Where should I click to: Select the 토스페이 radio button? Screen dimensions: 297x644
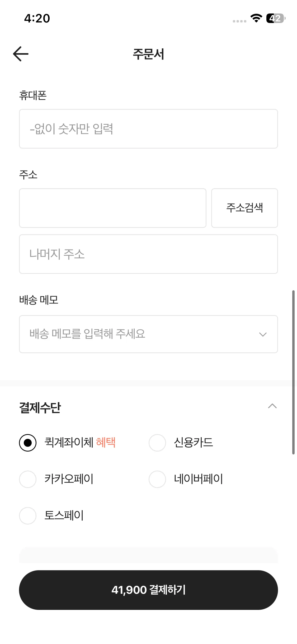(x=28, y=516)
